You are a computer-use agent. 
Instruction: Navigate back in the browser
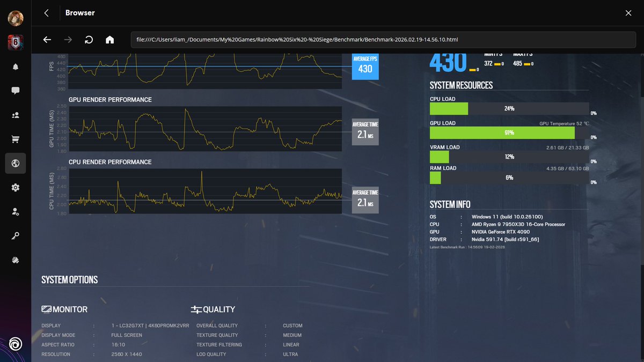(47, 40)
